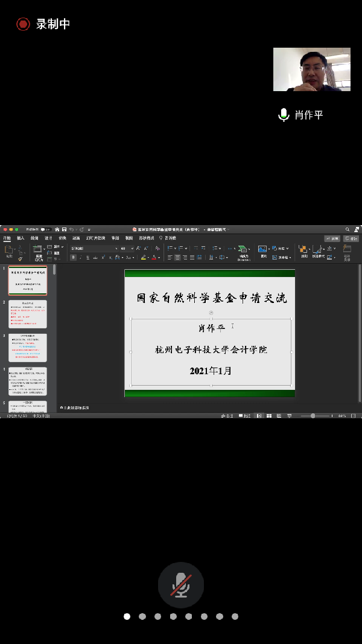
Task: Click the Home icon in the quick access toolbar
Action: 57,229
